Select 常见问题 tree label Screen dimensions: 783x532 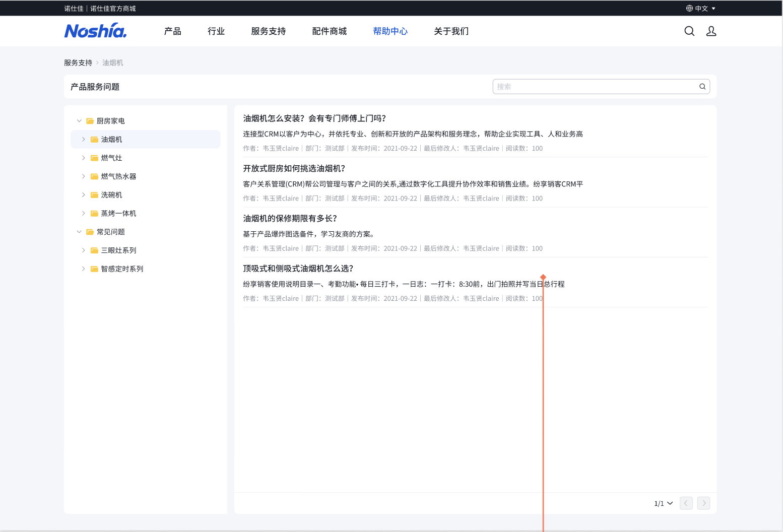[x=111, y=232]
